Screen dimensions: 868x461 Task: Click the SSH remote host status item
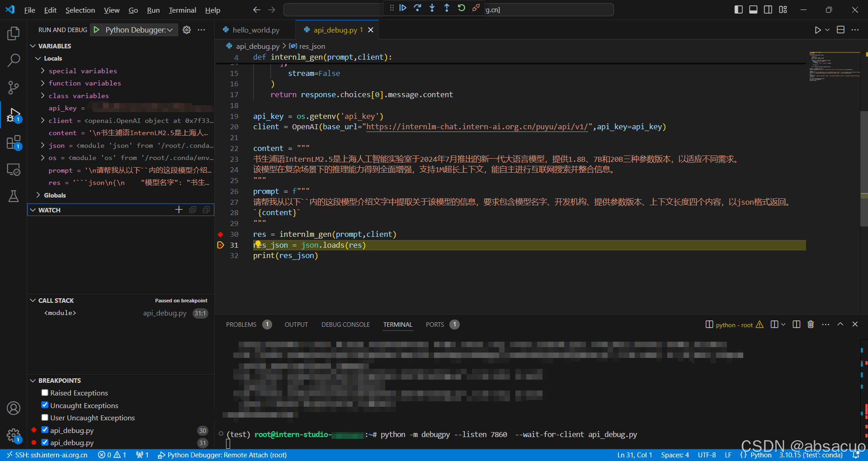tap(47, 455)
